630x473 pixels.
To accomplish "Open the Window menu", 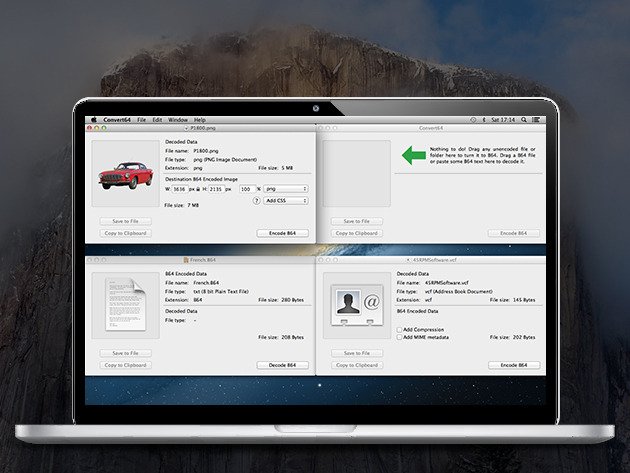I will point(177,119).
